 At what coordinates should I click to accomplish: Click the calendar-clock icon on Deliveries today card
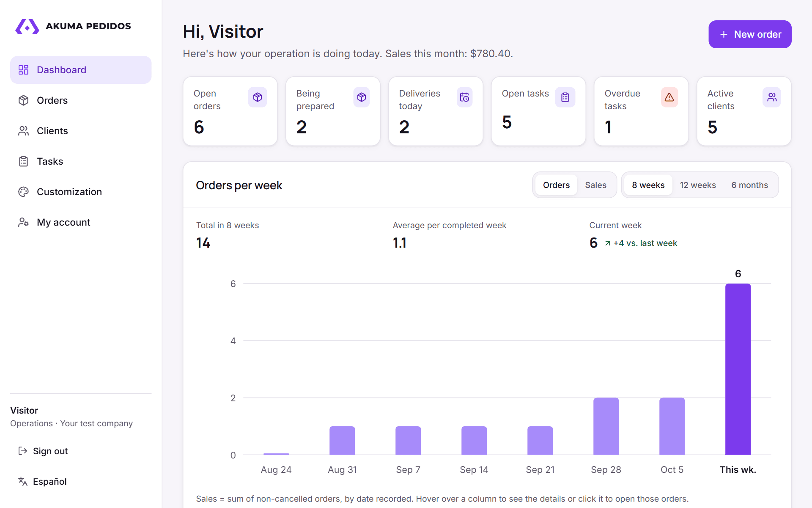(464, 97)
